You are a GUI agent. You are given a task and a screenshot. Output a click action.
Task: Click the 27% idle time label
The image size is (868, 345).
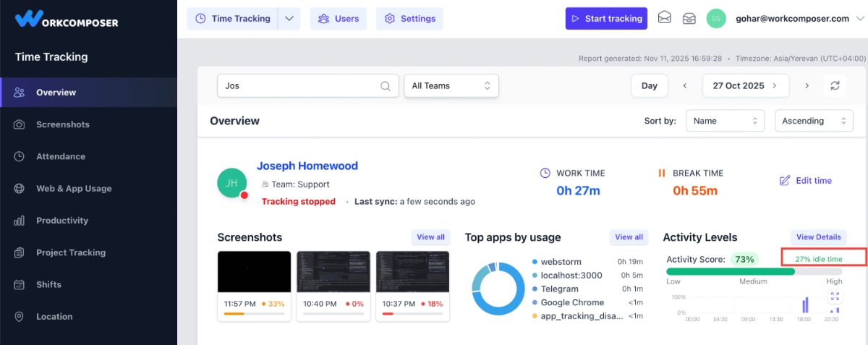819,259
